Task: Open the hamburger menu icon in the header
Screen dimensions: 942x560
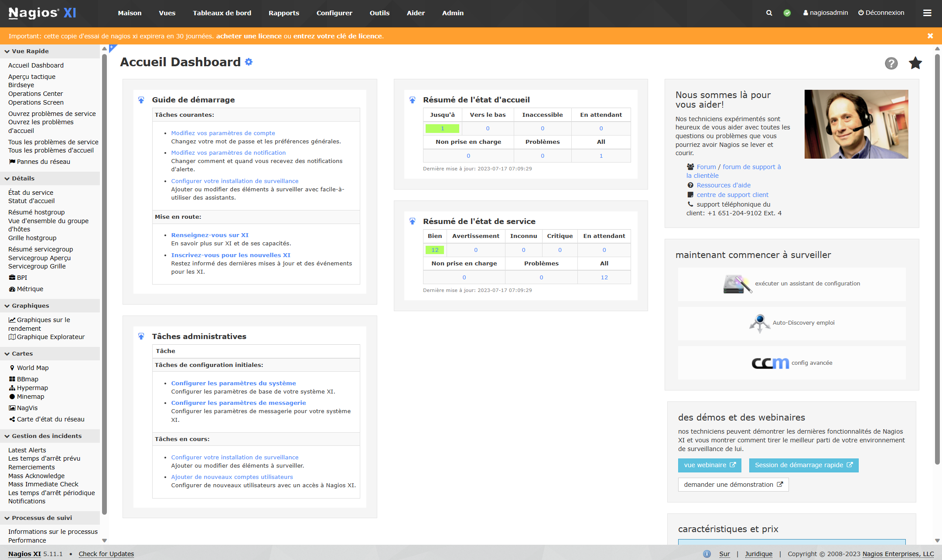Action: (927, 13)
